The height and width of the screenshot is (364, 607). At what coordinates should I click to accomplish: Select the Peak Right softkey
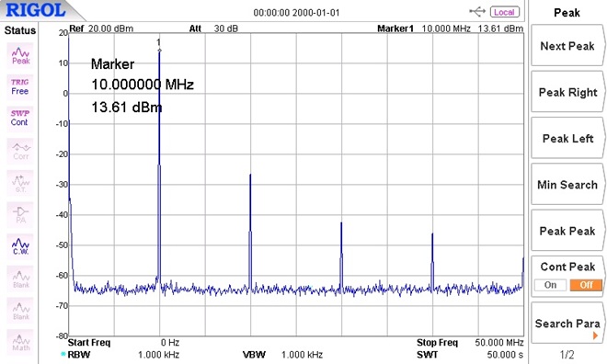pyautogui.click(x=567, y=92)
